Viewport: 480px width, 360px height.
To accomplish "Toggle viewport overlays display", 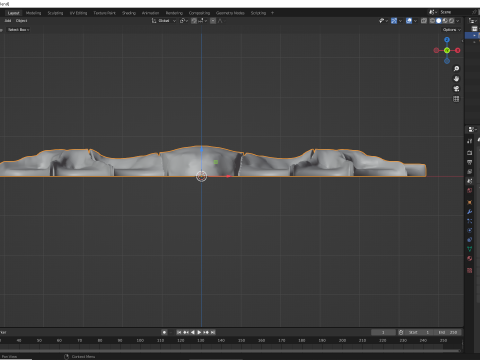I will [x=409, y=21].
